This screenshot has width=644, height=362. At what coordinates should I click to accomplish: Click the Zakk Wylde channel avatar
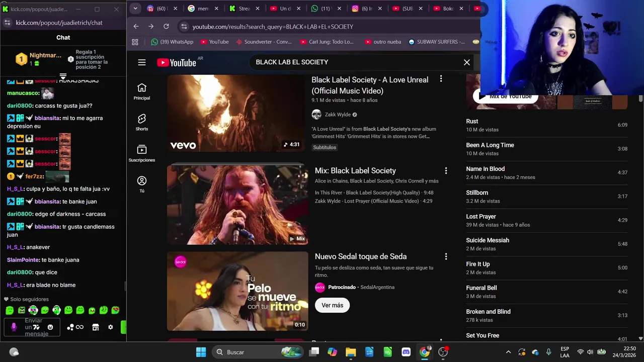[x=316, y=115]
